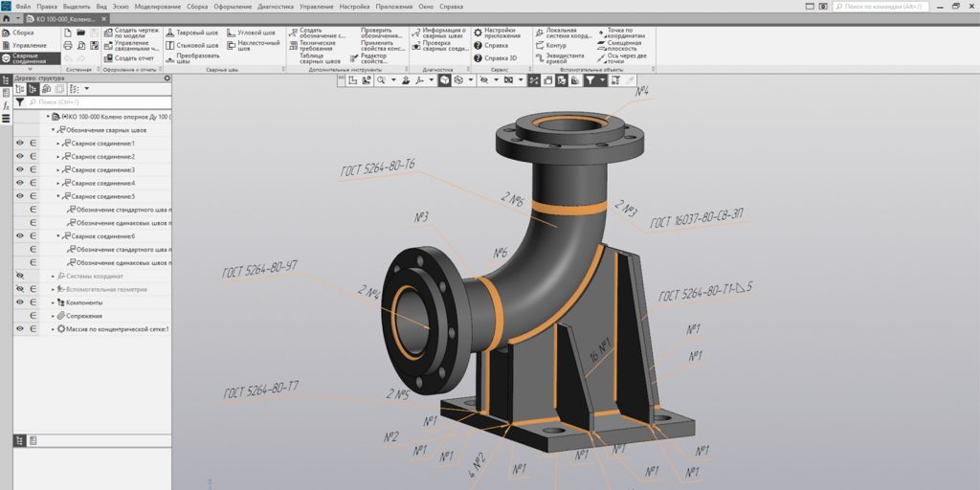The height and width of the screenshot is (490, 980).
Task: Open the Диагностика menu
Action: [276, 7]
